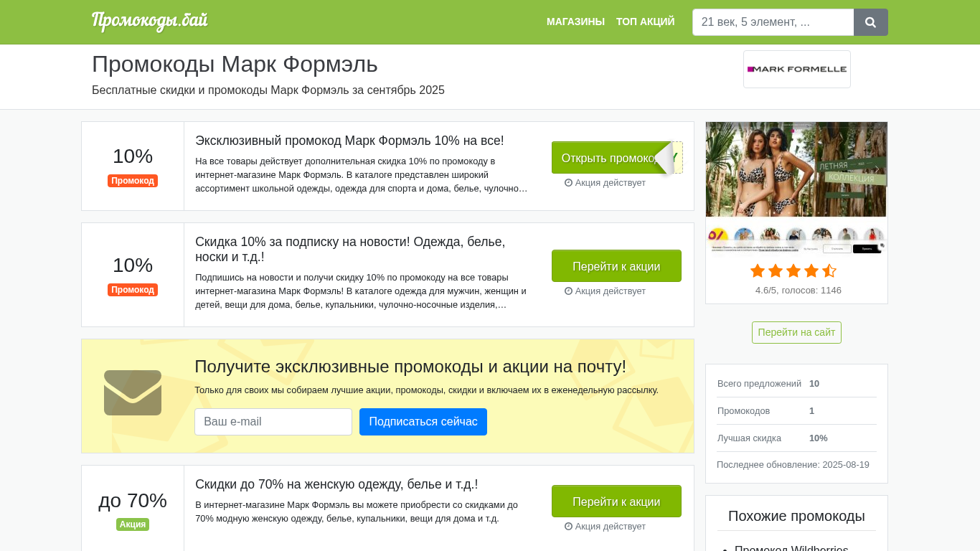Rate with the first orange star

(x=758, y=271)
